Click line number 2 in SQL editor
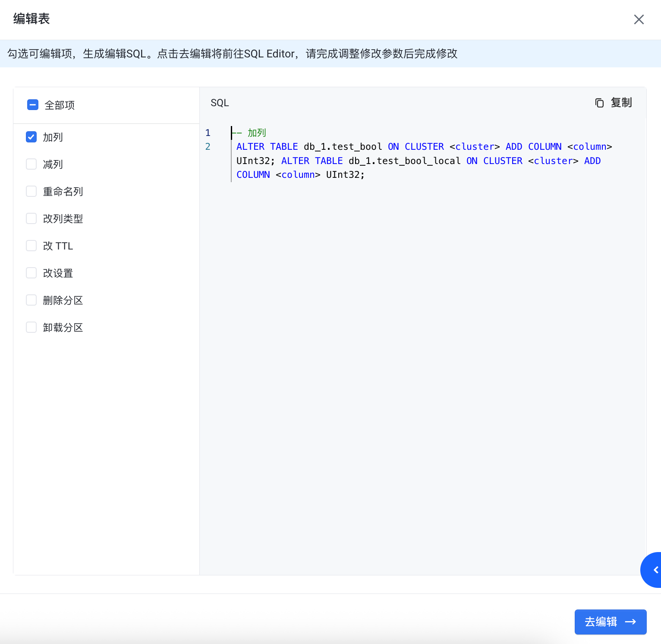This screenshot has height=644, width=661. (x=208, y=147)
